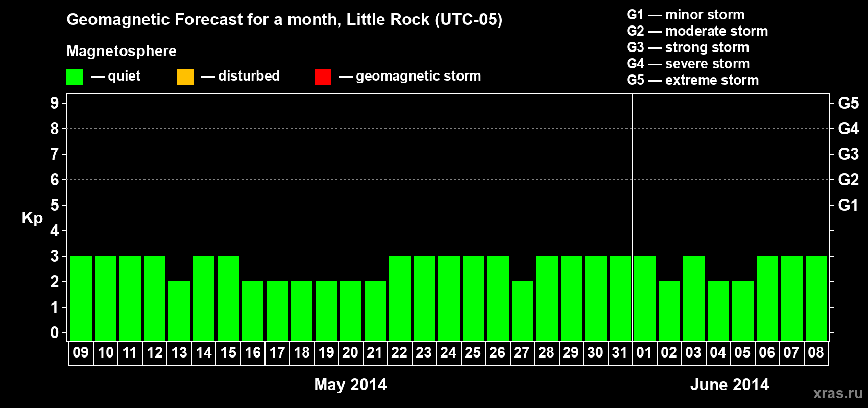Click the June date label 02
The image size is (868, 408).
[x=669, y=353]
